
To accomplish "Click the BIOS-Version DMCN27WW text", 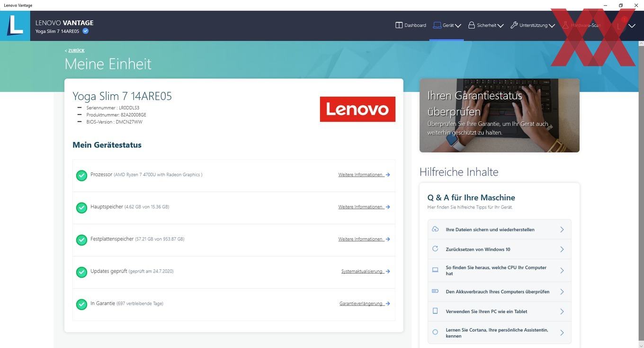I will pos(114,122).
